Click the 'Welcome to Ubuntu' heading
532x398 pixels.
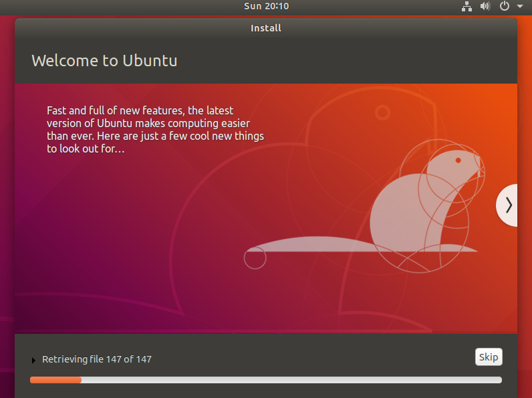pyautogui.click(x=104, y=61)
